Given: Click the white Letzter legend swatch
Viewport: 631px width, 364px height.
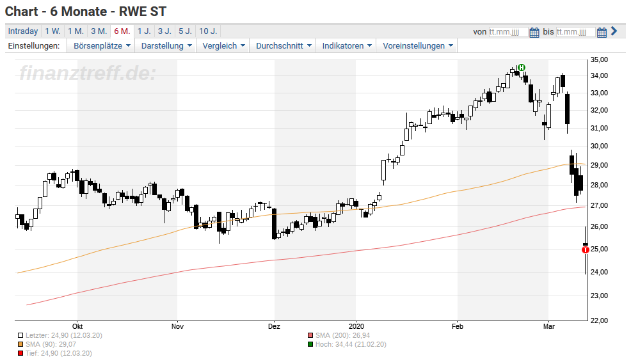Looking at the screenshot, I should click(20, 335).
